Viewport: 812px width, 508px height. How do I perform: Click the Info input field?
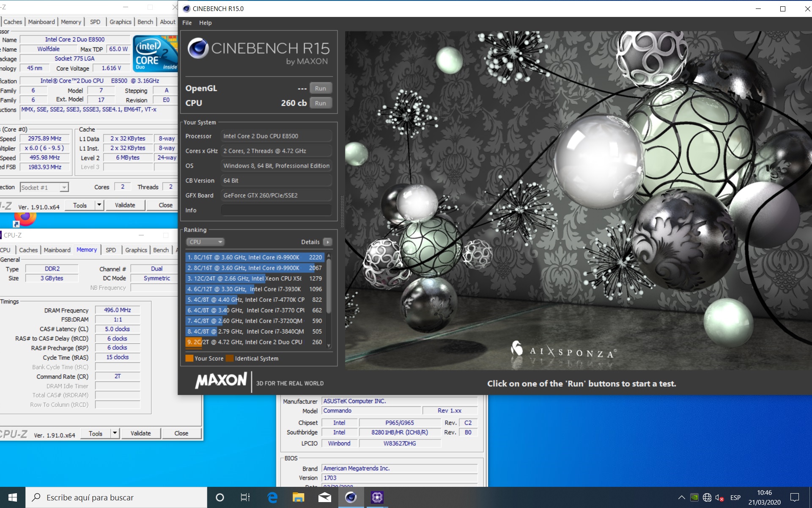(x=276, y=210)
